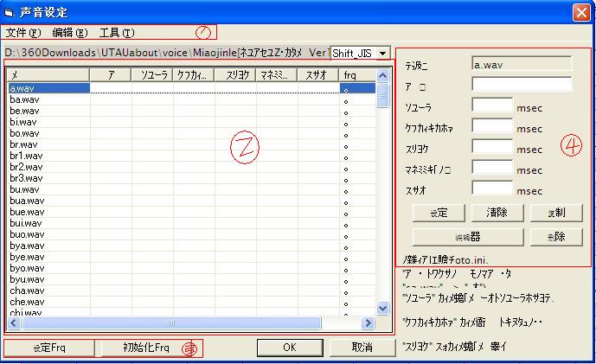Click the filename field showing a.wav

coord(522,64)
